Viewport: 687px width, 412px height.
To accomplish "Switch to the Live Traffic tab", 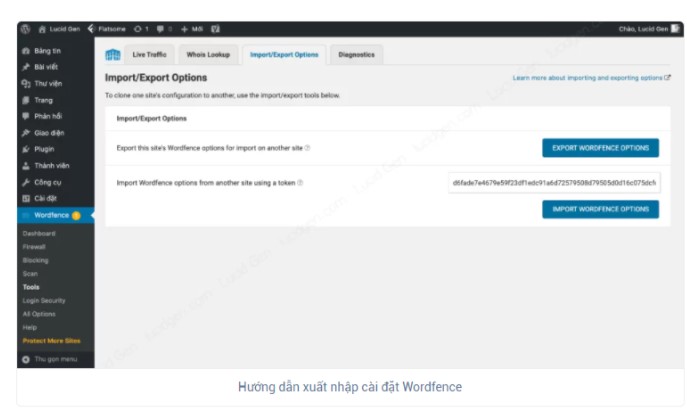I will (x=149, y=54).
